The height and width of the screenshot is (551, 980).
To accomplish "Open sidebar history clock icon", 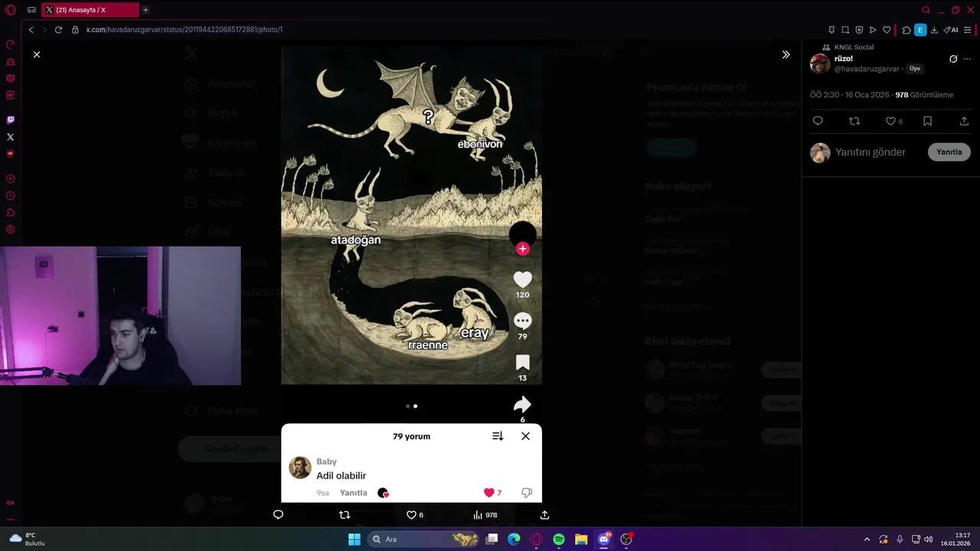I will [x=10, y=196].
